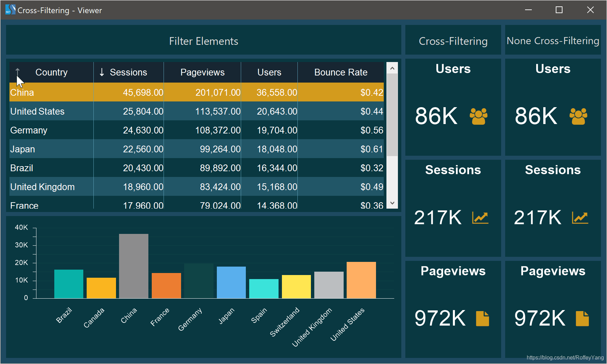Screen dimensions: 607x364
Task: Click the yellow-orange Canada bar
Action: pos(101,288)
